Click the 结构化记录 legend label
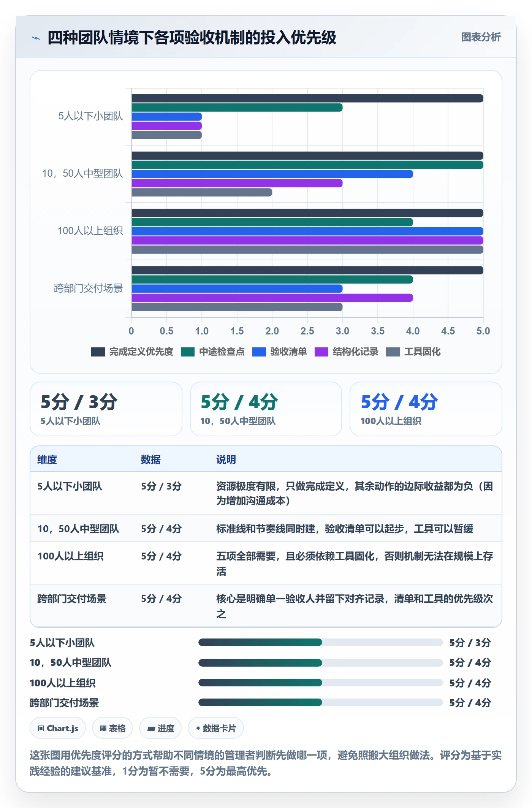The width and height of the screenshot is (532, 808). click(x=356, y=352)
